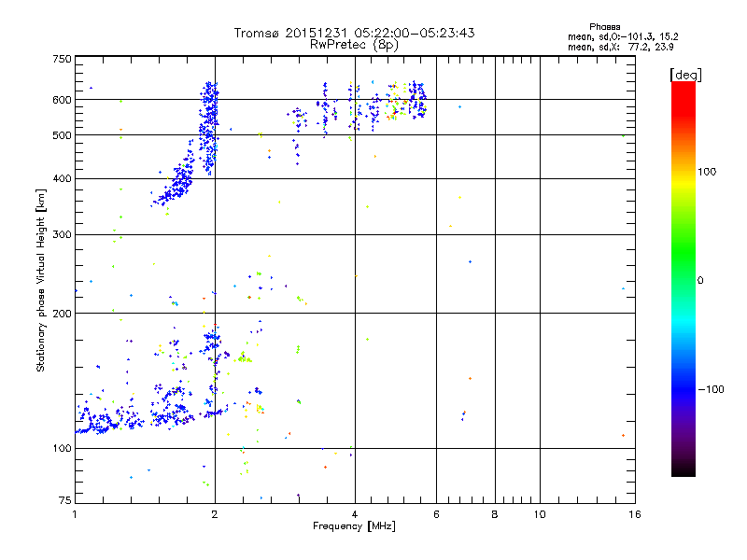Click the x-axis tick label '6'
Viewport: 747px width, 560px height.
click(x=436, y=514)
